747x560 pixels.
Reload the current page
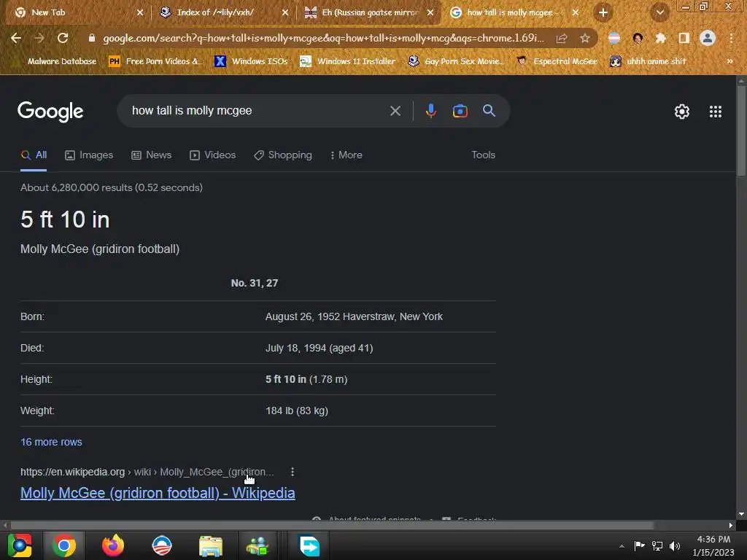click(x=63, y=38)
